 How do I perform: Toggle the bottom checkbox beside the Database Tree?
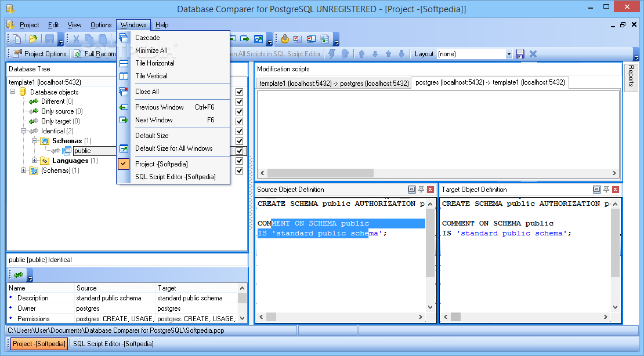point(240,170)
